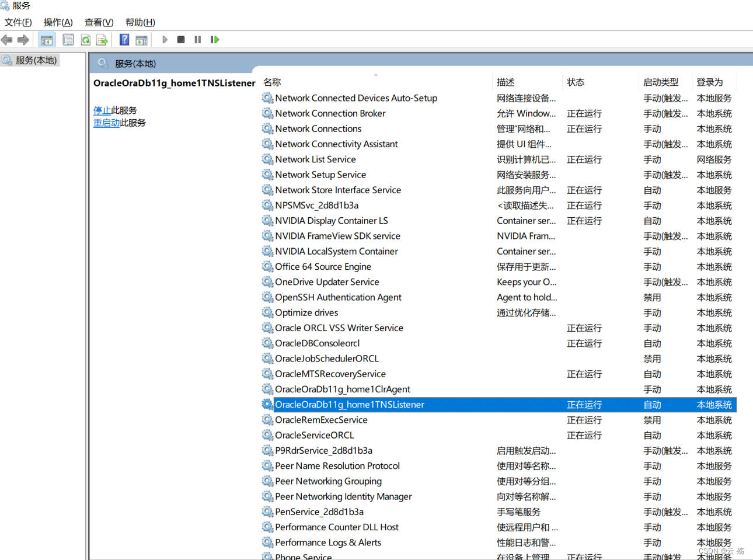Select Network Setup Service row
753x560 pixels.
coord(499,175)
